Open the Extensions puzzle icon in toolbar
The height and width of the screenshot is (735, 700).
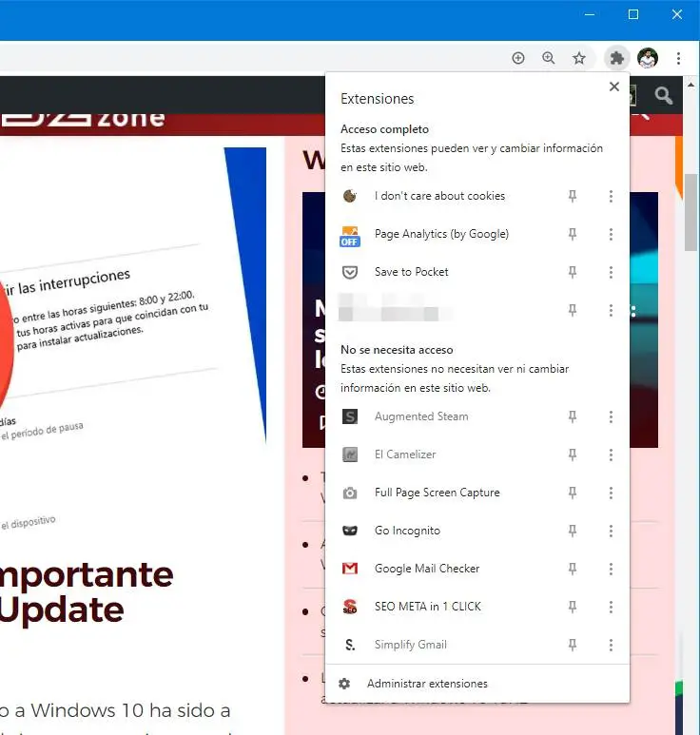[x=616, y=58]
